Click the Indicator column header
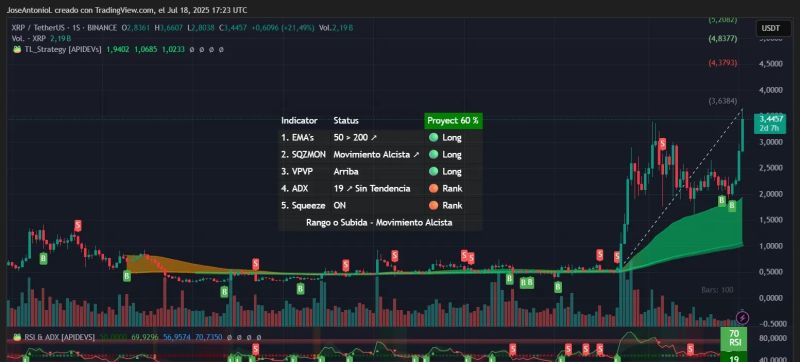Viewport: 800px width, 362px height. (299, 121)
